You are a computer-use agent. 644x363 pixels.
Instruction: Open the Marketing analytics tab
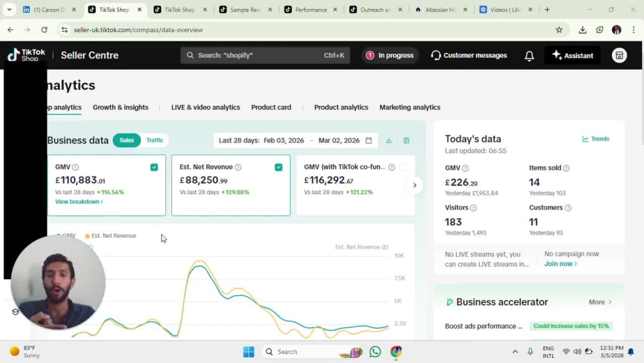pyautogui.click(x=410, y=107)
